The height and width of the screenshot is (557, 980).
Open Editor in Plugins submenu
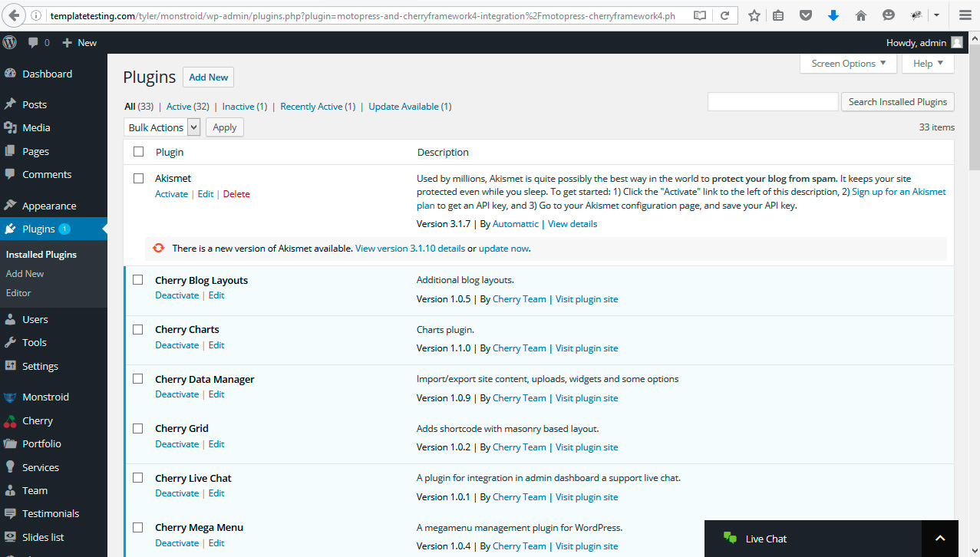(18, 293)
